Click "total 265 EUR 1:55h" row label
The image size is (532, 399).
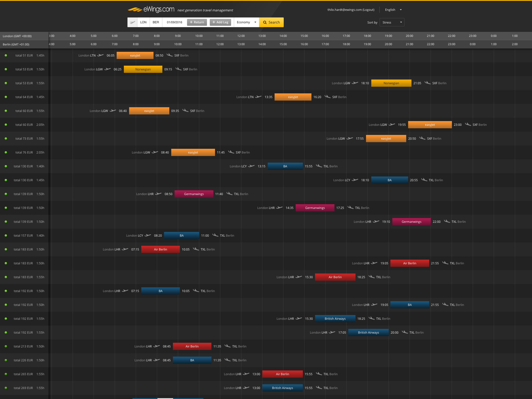pyautogui.click(x=29, y=374)
